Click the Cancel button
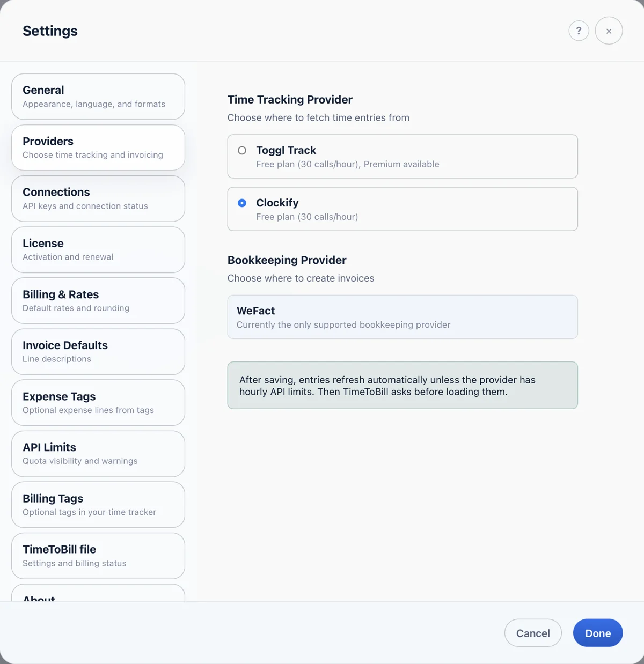The width and height of the screenshot is (644, 664). 533,633
